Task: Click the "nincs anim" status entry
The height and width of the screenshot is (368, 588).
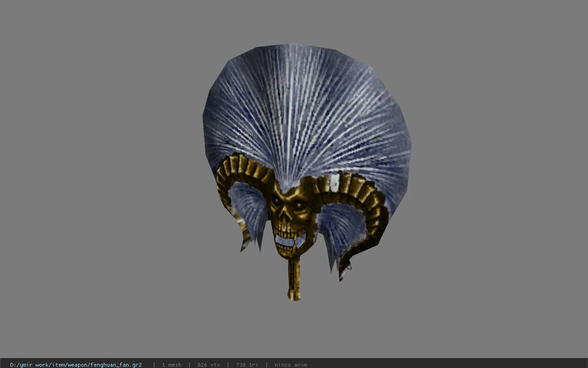Action: coord(291,365)
